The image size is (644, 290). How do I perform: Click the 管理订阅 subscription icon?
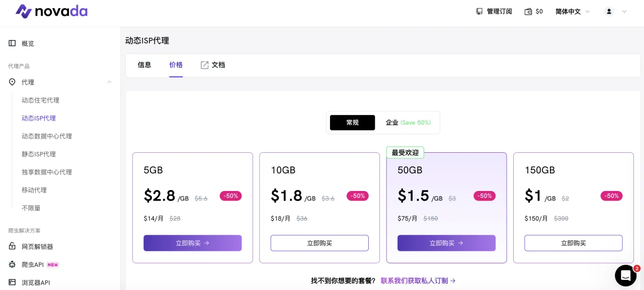(x=479, y=12)
